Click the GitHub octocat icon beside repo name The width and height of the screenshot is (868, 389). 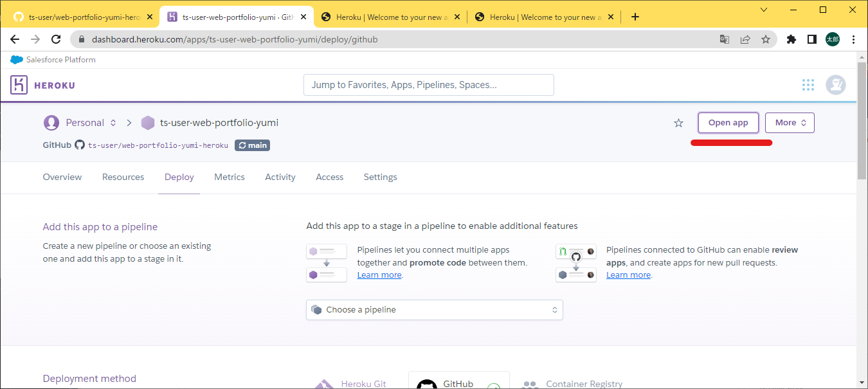coord(80,145)
